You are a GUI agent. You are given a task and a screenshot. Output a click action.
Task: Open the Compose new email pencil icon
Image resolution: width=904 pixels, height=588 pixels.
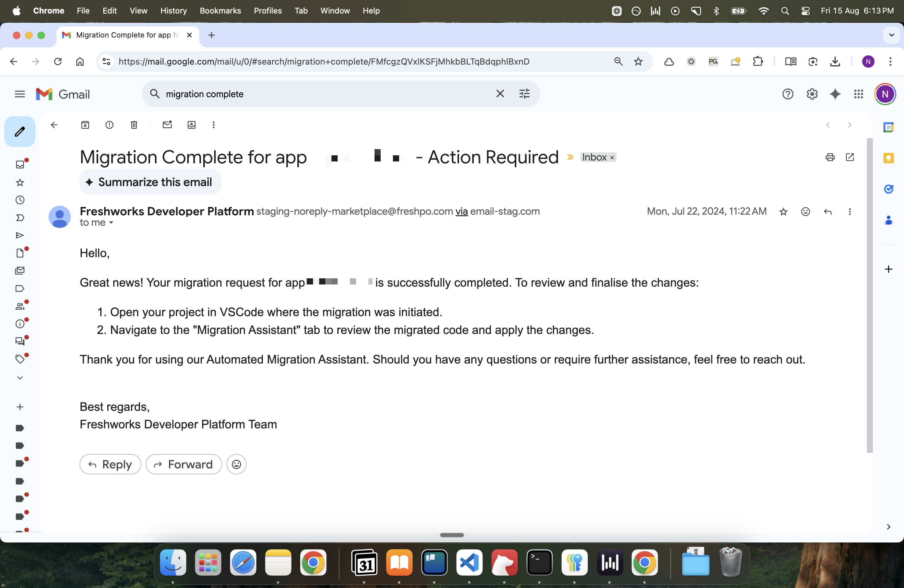(19, 131)
